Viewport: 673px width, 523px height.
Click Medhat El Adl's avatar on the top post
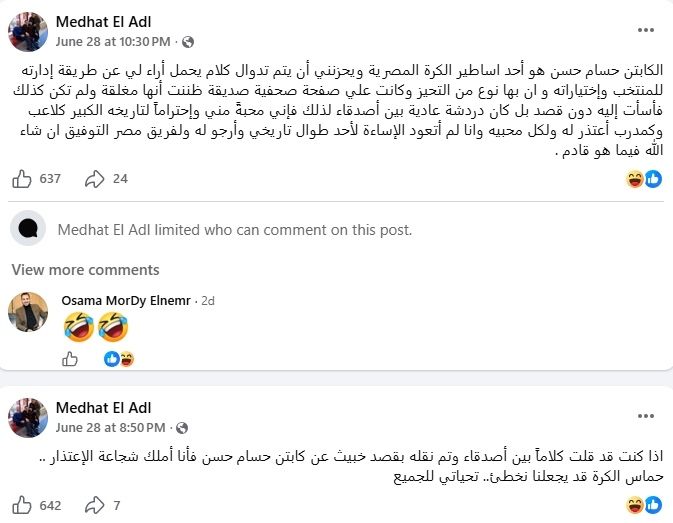coord(28,32)
